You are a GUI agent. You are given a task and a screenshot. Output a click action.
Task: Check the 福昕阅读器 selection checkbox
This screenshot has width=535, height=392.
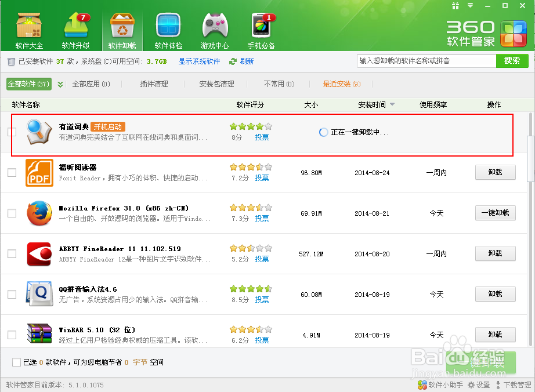click(12, 172)
